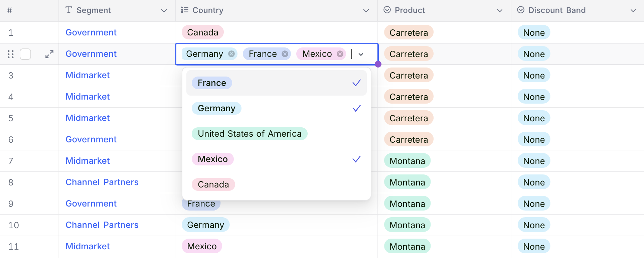Click the Country column multi-select icon

pos(184,10)
